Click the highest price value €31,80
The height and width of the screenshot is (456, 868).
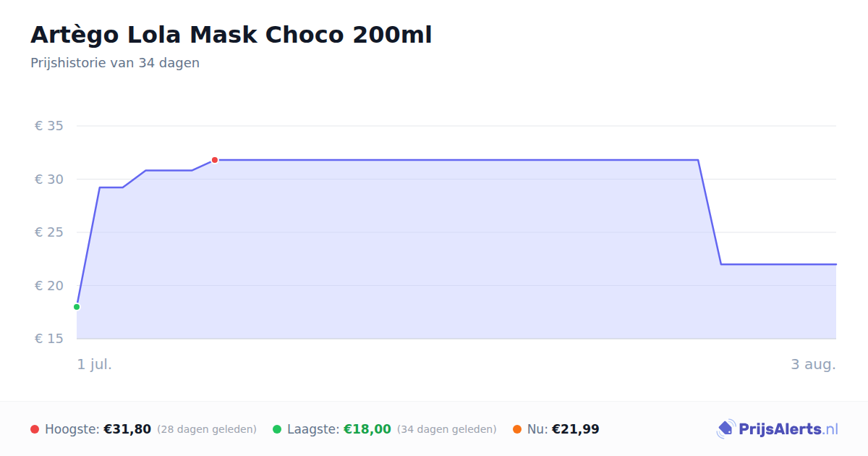coord(127,429)
